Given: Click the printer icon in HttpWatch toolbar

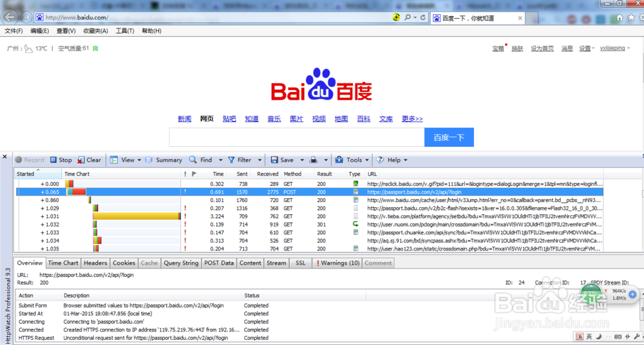Looking at the screenshot, I should click(314, 160).
